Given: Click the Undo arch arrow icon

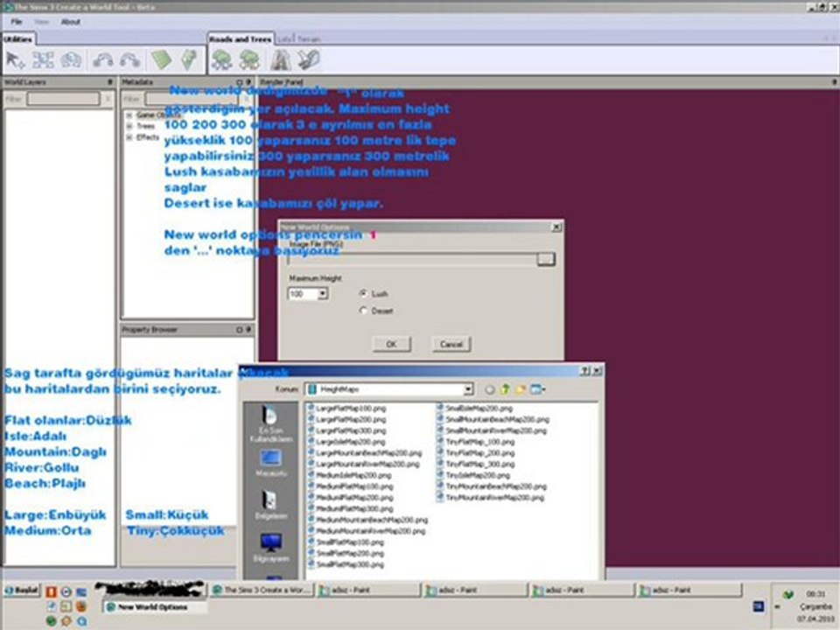Looking at the screenshot, I should tap(103, 60).
